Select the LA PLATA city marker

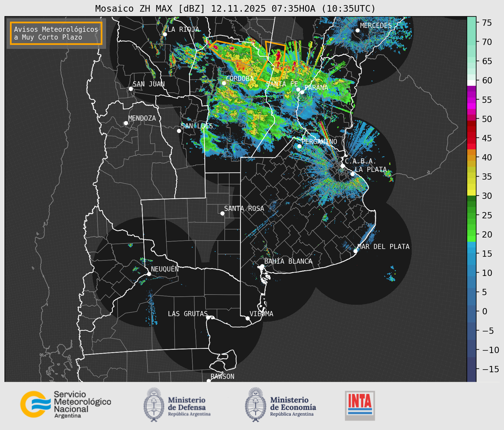tap(353, 174)
